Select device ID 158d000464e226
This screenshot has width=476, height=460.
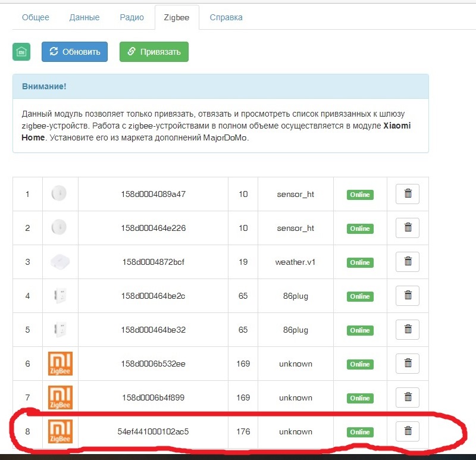pyautogui.click(x=154, y=228)
